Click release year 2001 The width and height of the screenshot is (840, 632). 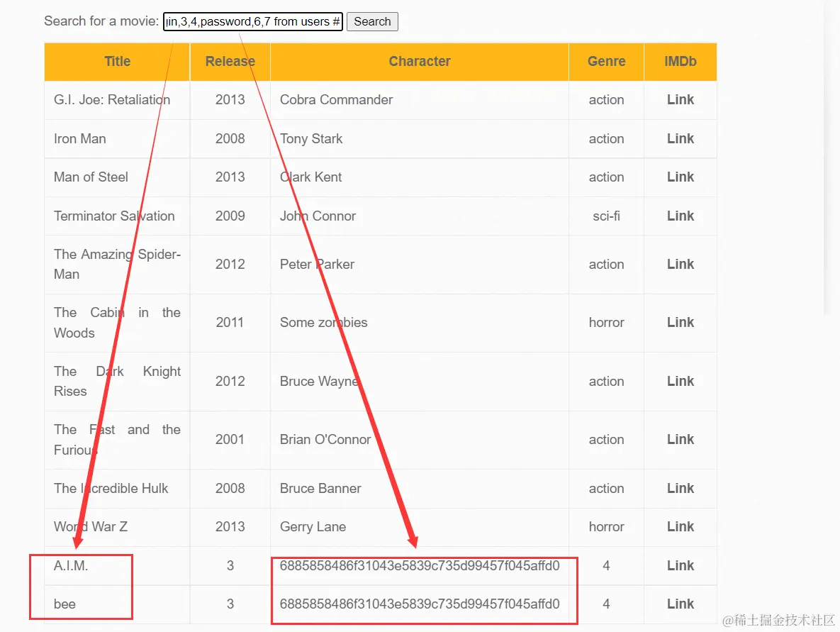tap(230, 440)
